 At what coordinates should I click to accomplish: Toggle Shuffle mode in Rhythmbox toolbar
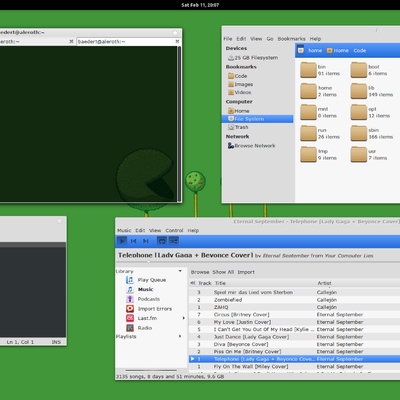(174, 241)
